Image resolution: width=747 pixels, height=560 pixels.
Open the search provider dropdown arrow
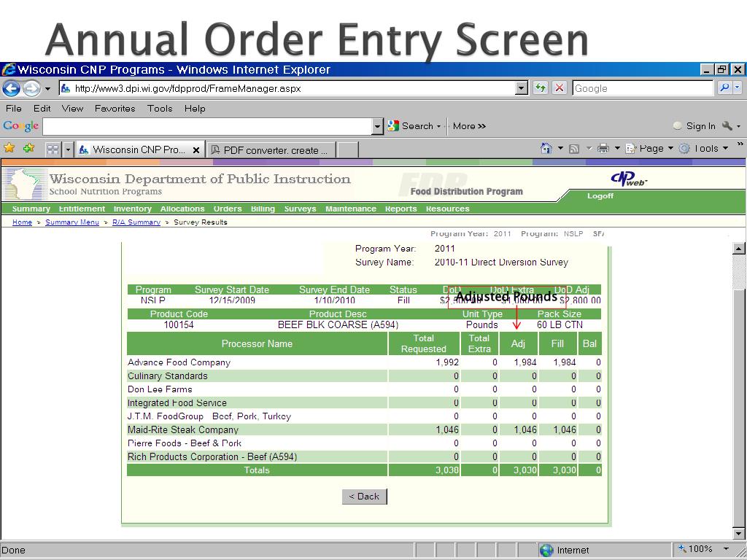coord(738,88)
